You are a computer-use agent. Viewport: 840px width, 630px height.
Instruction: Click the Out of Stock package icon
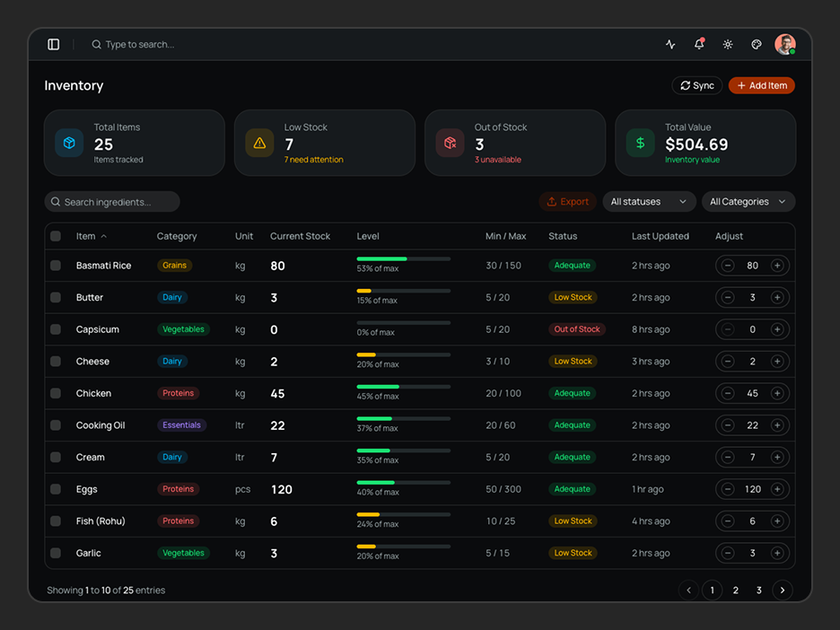(450, 143)
